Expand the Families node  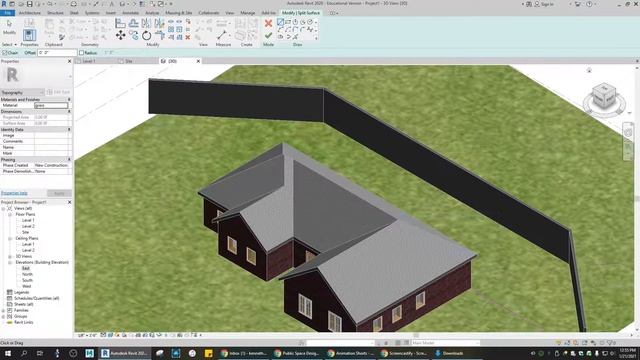3,311
